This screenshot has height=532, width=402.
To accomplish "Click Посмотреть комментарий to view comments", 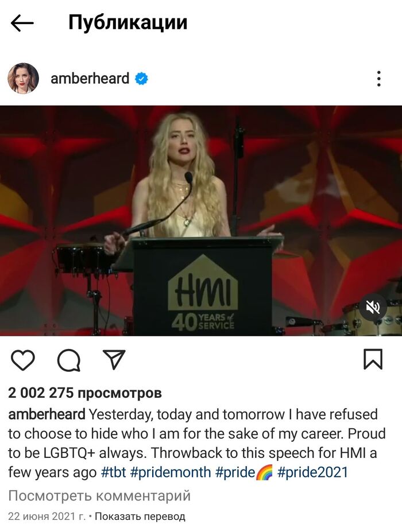I will (99, 496).
